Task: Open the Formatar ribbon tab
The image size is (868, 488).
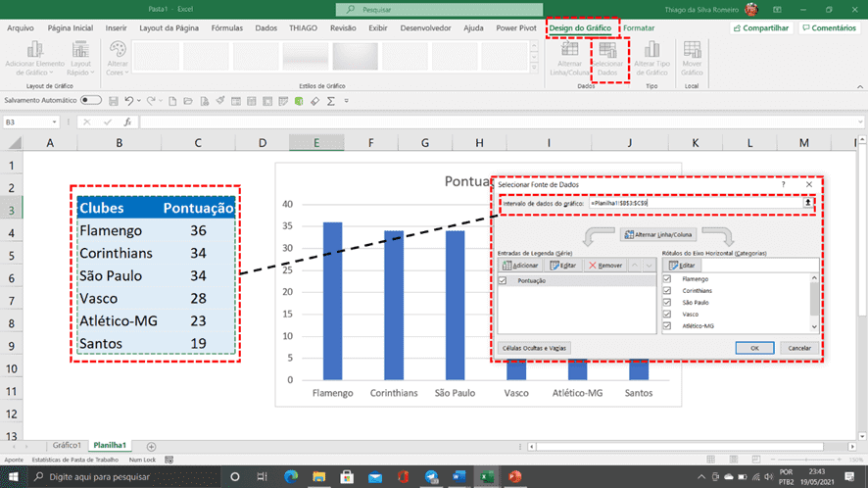Action: 639,27
